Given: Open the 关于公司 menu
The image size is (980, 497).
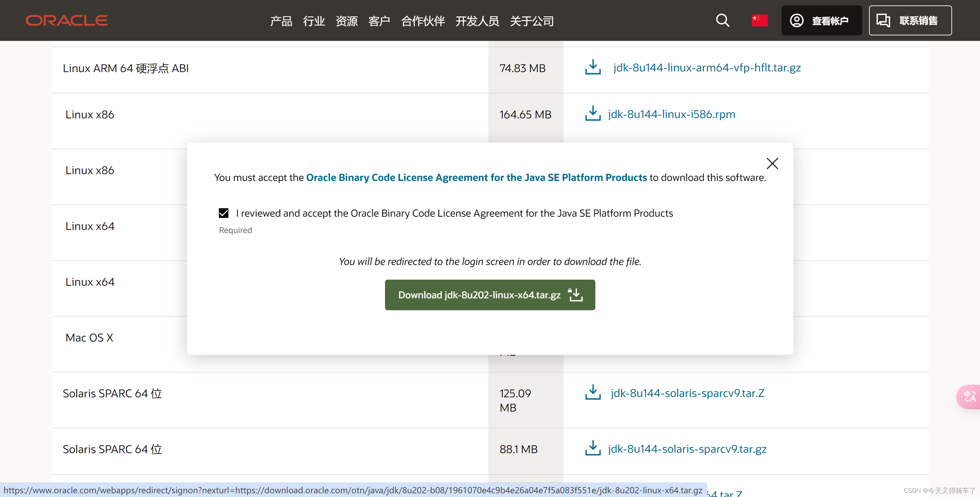Looking at the screenshot, I should pos(532,21).
